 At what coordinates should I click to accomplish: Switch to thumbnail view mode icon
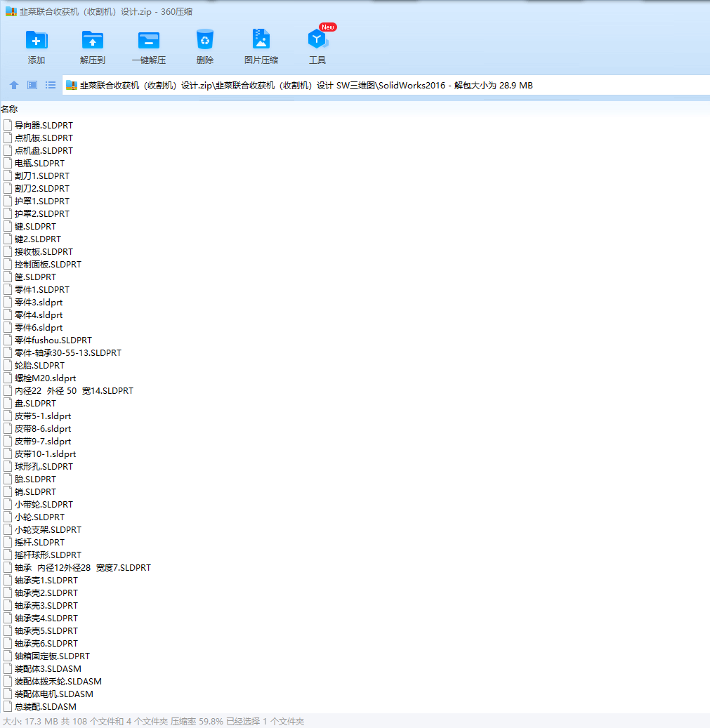click(x=32, y=85)
